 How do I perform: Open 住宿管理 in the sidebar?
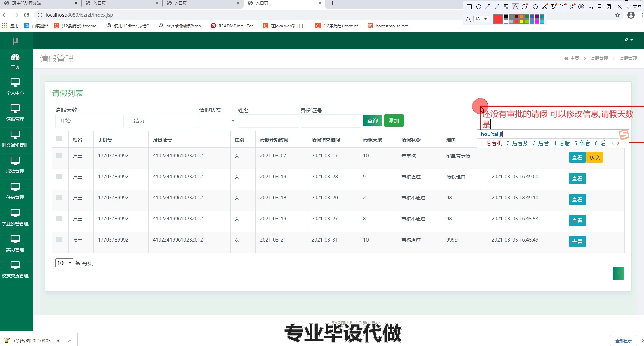15,192
